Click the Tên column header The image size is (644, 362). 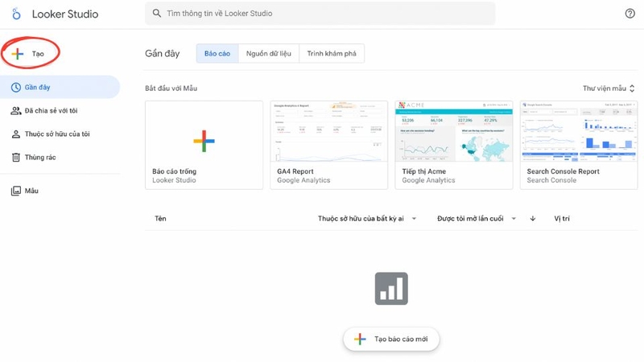pyautogui.click(x=160, y=218)
